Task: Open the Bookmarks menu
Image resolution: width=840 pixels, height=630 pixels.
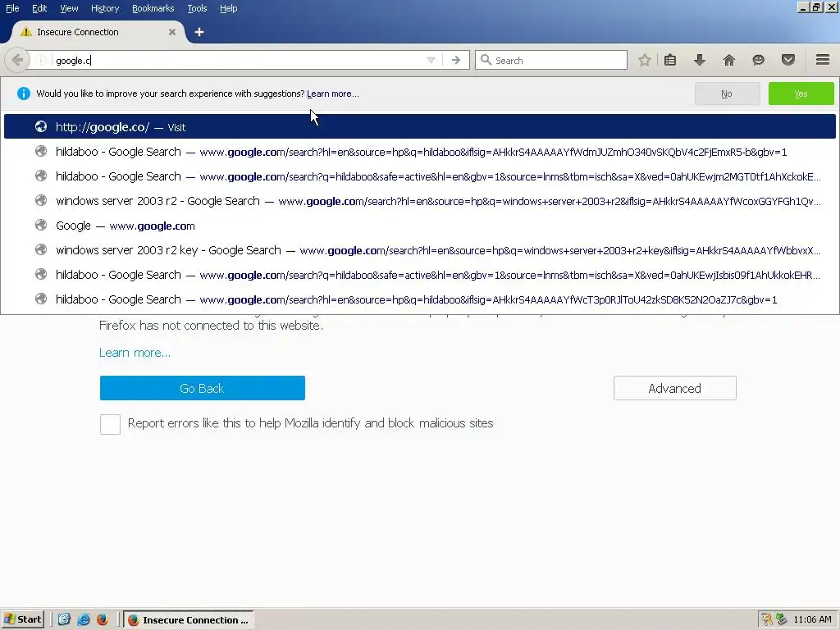Action: click(153, 8)
